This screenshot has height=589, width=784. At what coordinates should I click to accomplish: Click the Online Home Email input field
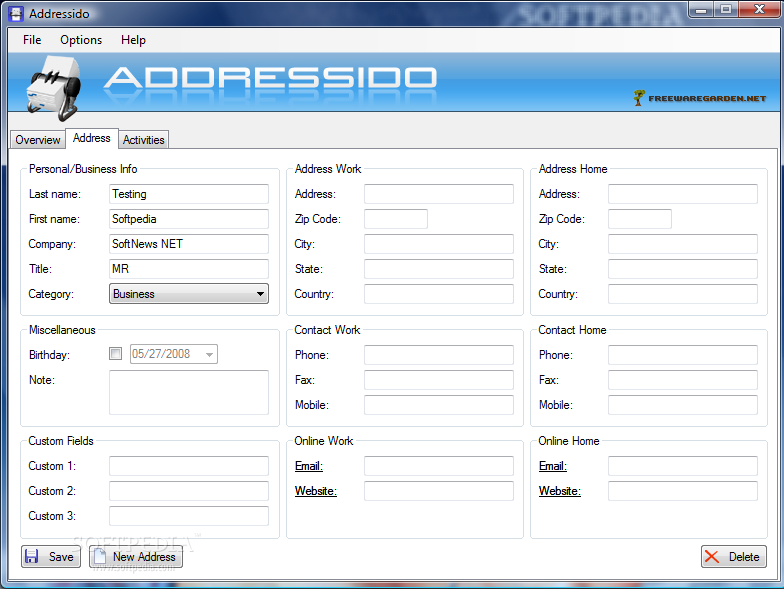[x=682, y=466]
